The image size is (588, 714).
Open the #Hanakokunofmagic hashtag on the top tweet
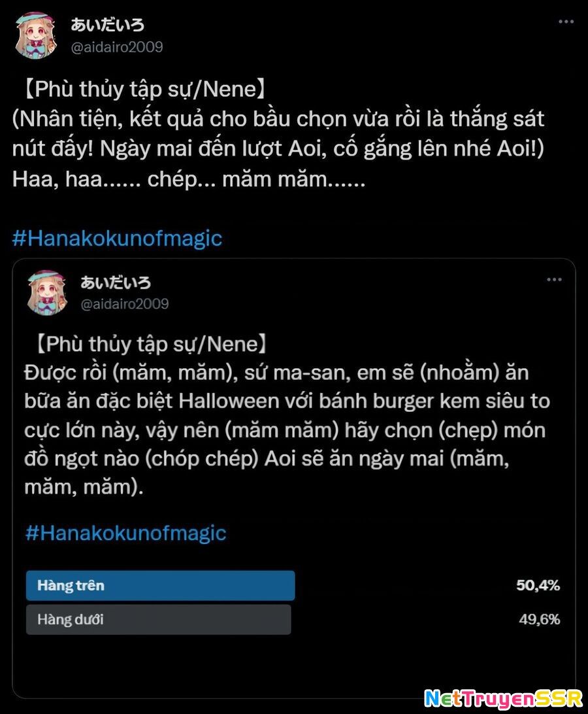point(118,239)
